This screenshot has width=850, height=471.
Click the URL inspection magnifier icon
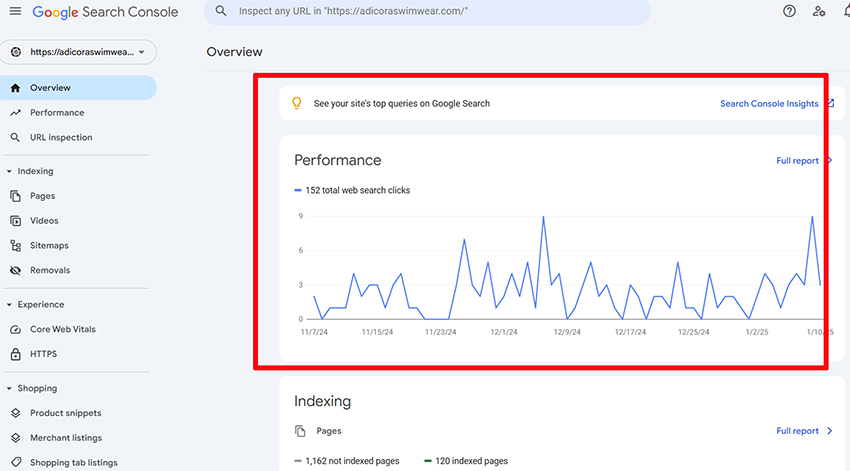click(x=15, y=138)
